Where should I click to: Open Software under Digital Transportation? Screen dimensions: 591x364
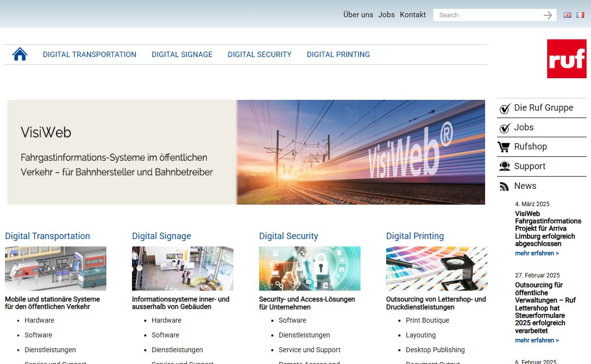(x=38, y=335)
